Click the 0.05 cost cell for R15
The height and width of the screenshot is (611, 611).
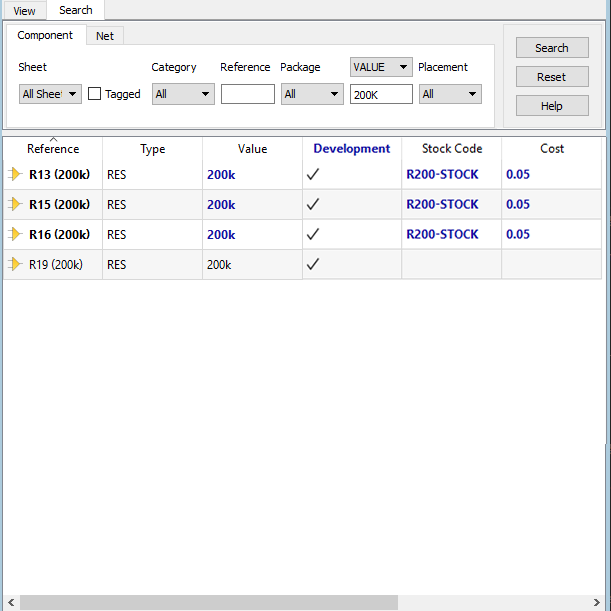click(x=552, y=204)
